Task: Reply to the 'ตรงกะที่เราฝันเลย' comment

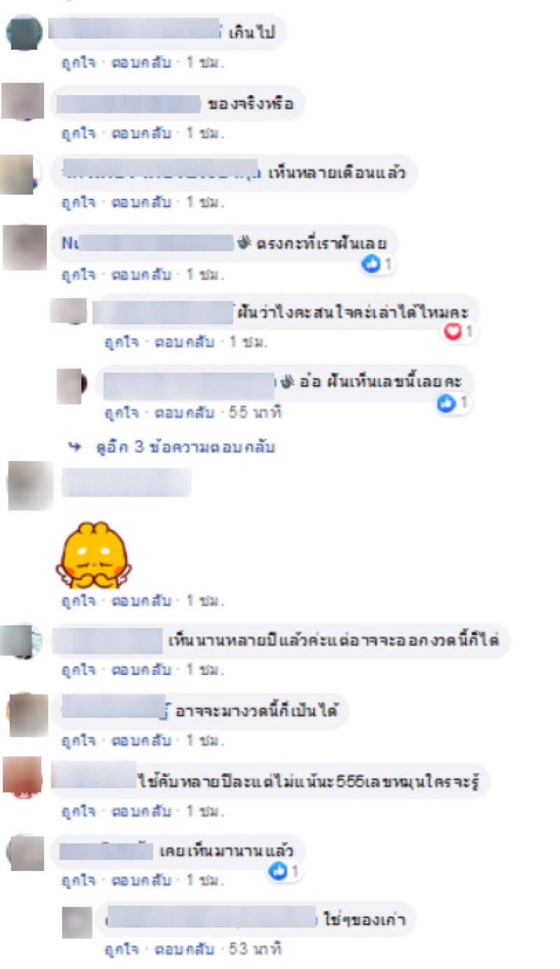Action: (142, 274)
